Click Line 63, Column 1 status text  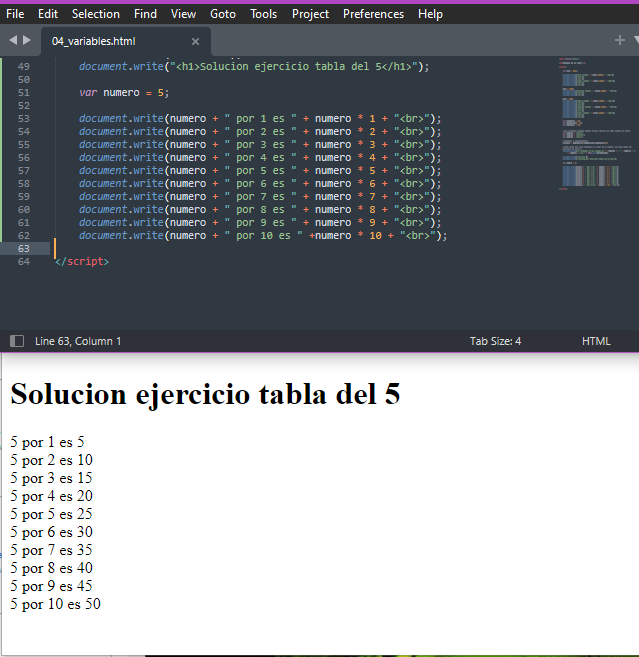[x=78, y=341]
